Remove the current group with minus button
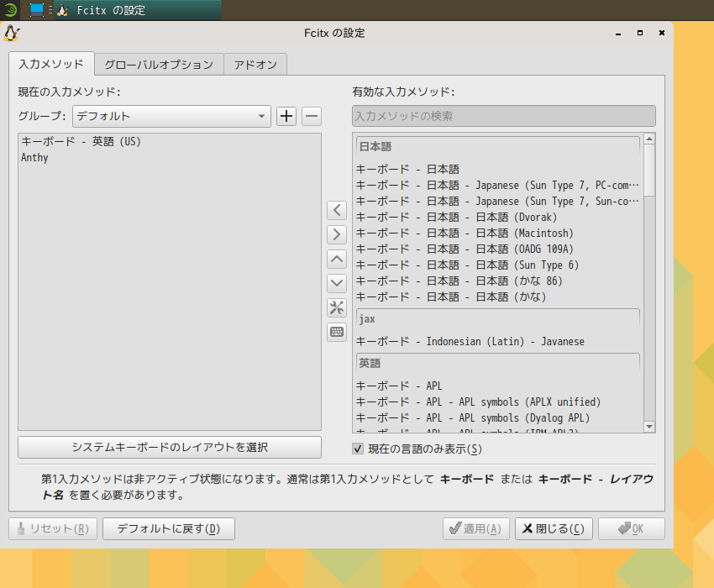The height and width of the screenshot is (588, 714). tap(312, 116)
